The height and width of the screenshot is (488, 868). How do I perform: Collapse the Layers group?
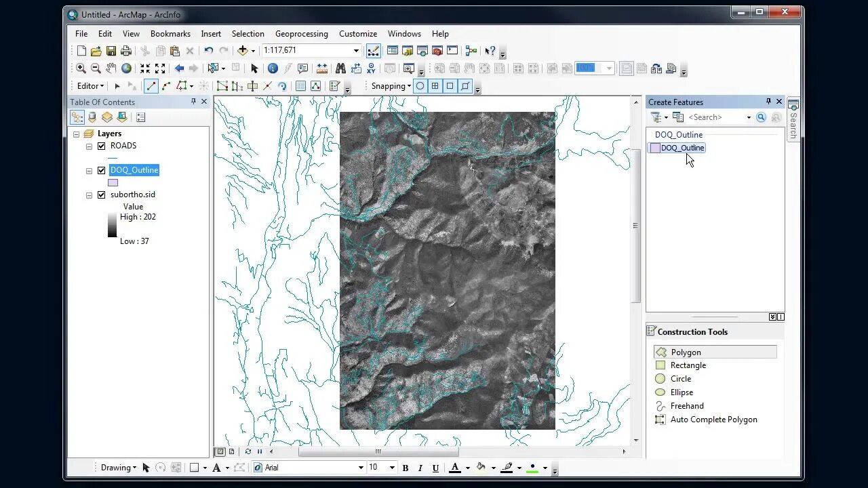[x=77, y=134]
